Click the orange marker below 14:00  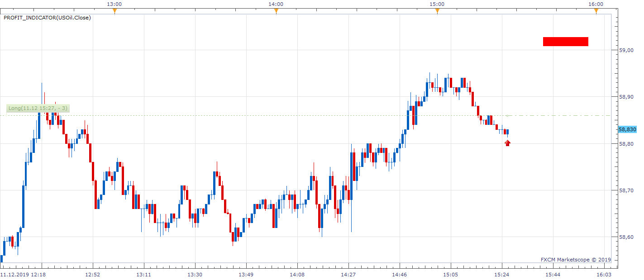pos(276,11)
